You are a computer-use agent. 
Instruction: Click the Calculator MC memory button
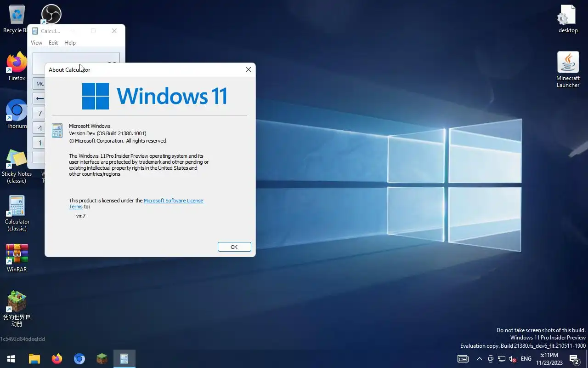pos(39,84)
